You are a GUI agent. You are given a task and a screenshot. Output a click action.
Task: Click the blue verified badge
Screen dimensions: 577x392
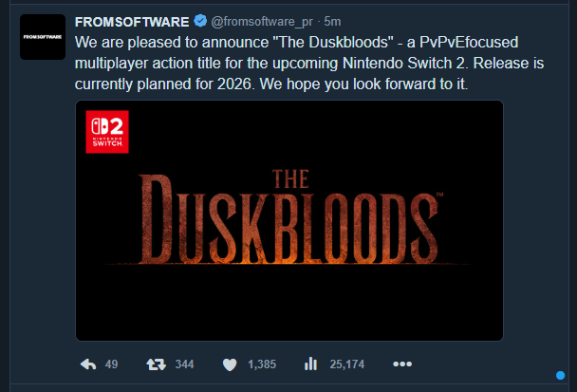coord(200,21)
